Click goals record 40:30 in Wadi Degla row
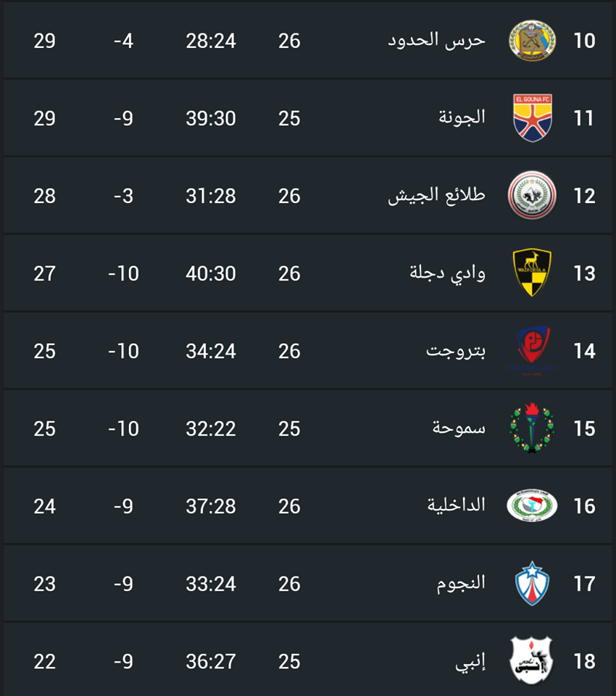The image size is (616, 696). [x=211, y=273]
